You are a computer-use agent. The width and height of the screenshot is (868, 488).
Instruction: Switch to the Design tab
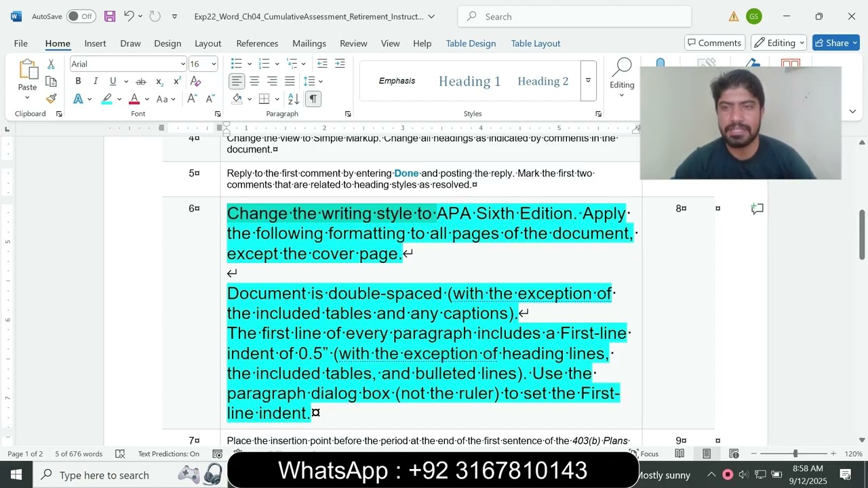[167, 43]
